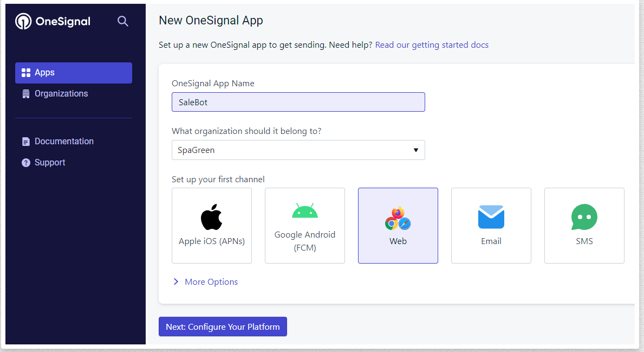Select the Apps menu item

pyautogui.click(x=74, y=73)
